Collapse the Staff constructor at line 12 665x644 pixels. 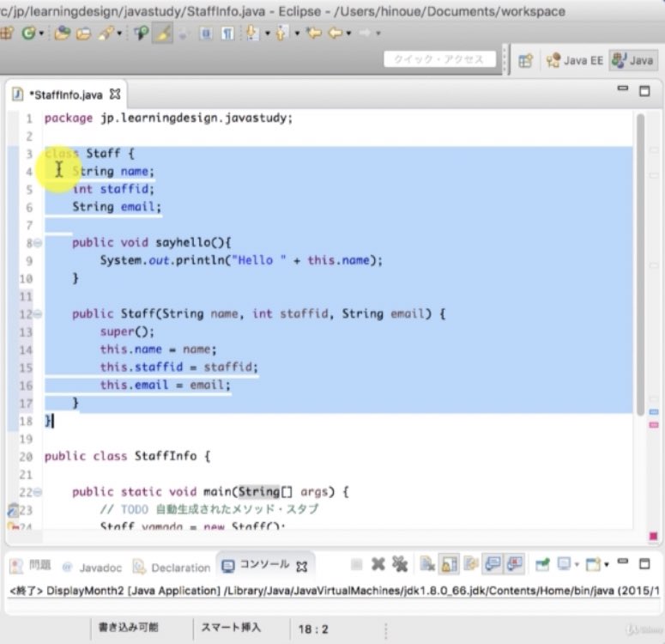pos(38,314)
